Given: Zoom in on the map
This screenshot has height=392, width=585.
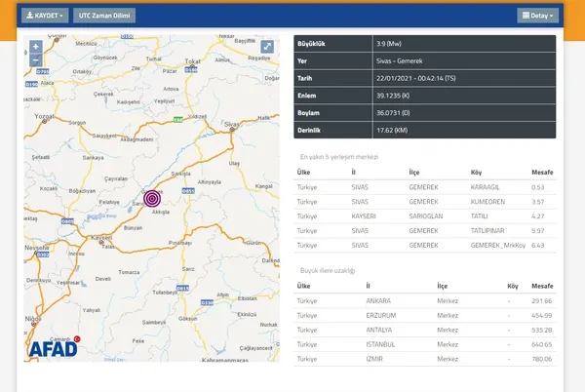Looking at the screenshot, I should coord(36,46).
